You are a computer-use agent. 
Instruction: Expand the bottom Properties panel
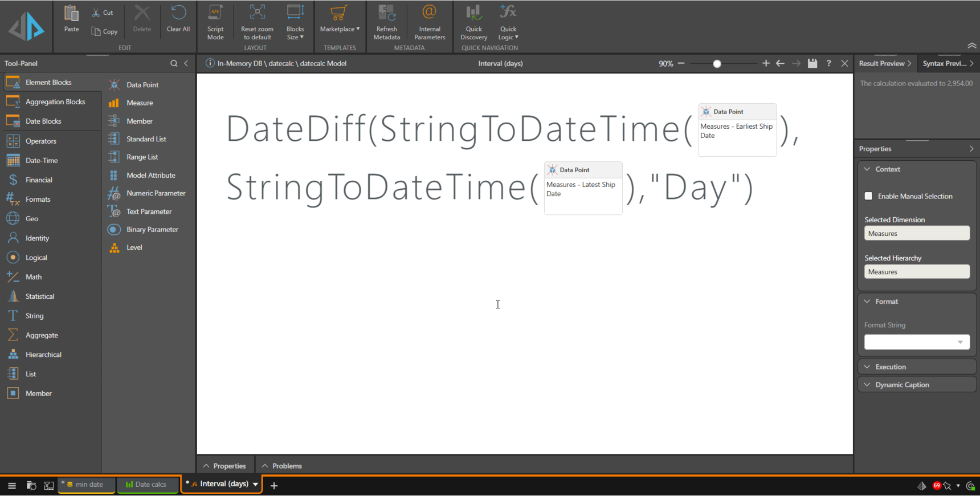coord(224,466)
